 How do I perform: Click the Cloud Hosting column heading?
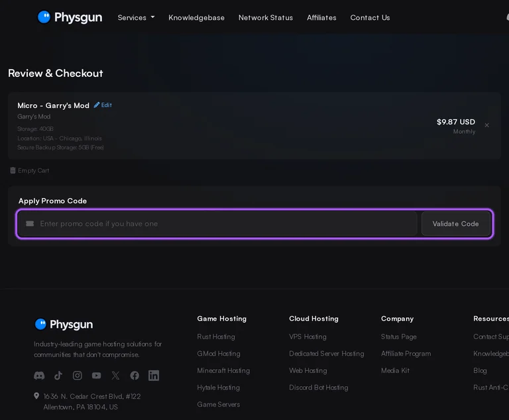click(x=313, y=319)
